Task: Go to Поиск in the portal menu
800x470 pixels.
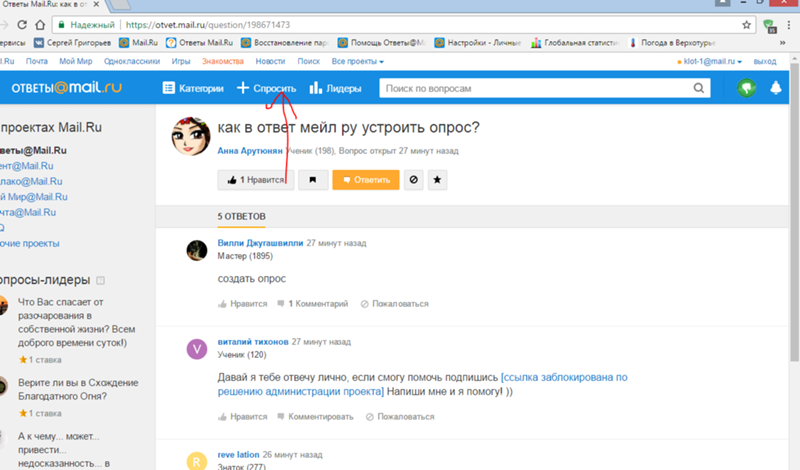Action: [309, 61]
